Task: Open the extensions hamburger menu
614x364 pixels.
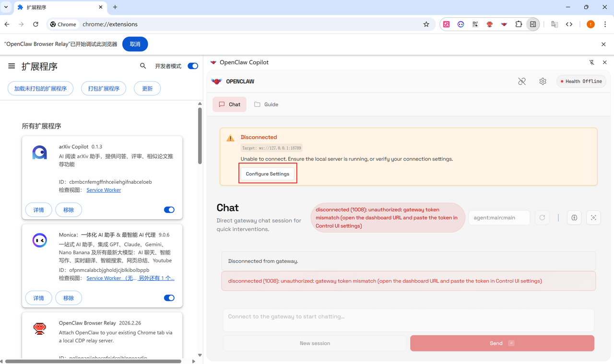Action: (x=12, y=66)
